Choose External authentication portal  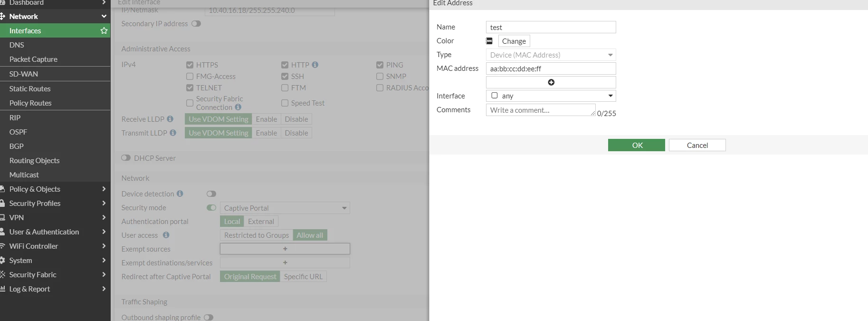(x=261, y=221)
